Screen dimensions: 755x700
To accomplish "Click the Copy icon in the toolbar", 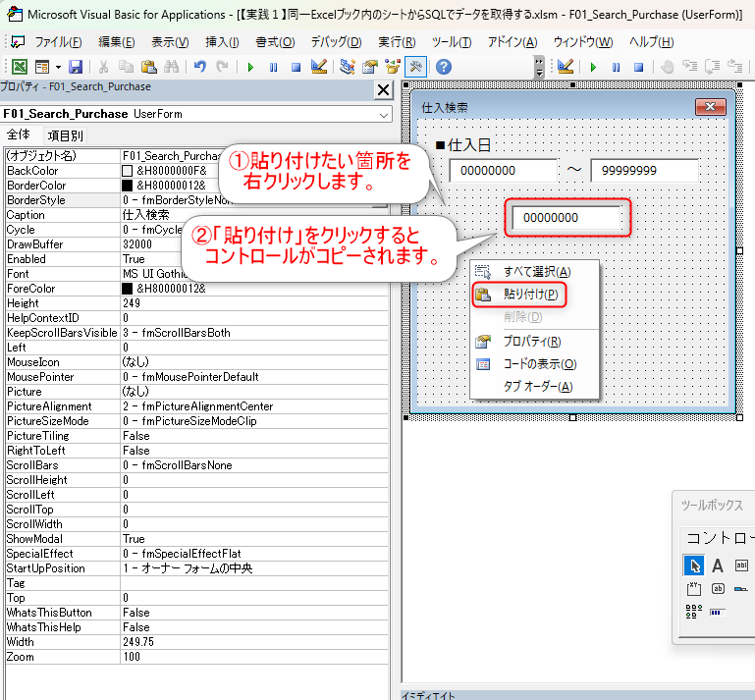I will (x=126, y=67).
